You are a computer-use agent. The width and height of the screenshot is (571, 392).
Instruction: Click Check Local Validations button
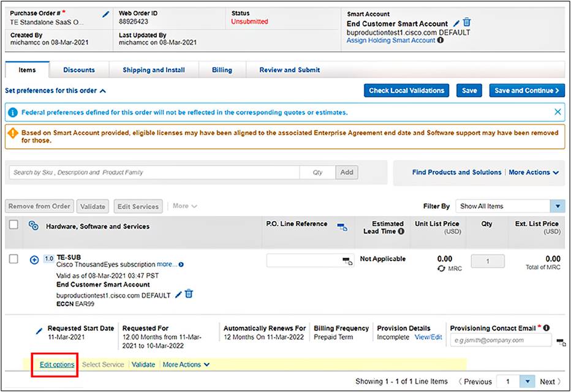406,91
